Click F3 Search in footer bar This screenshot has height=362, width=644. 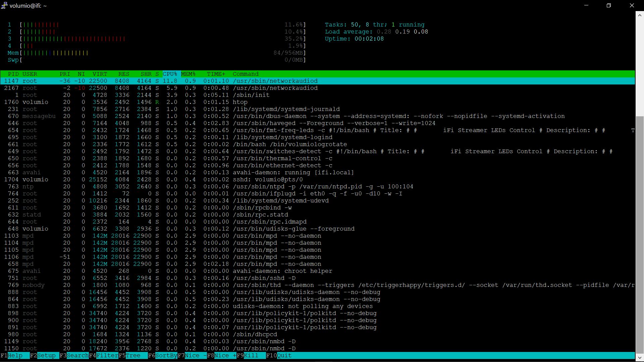pos(77,355)
